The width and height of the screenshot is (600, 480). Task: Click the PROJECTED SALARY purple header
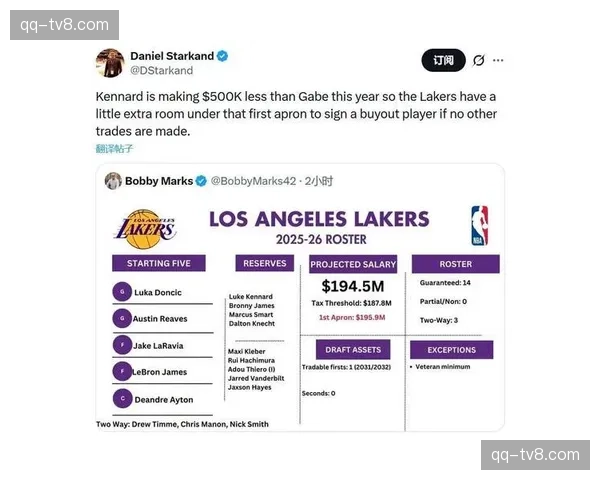pos(353,264)
